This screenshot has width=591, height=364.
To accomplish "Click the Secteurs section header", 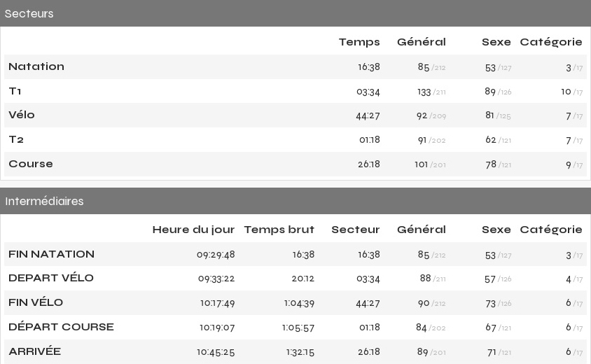I will 295,13.
